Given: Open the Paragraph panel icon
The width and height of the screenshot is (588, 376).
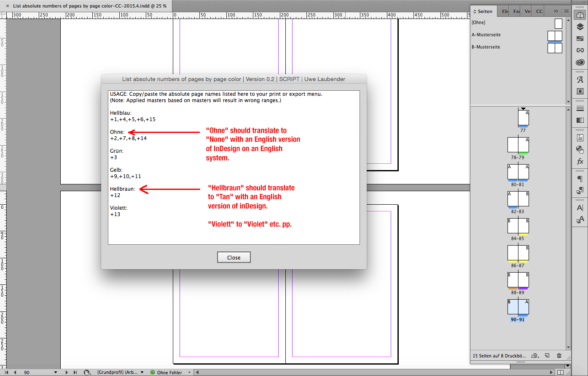Looking at the screenshot, I should coord(580,179).
